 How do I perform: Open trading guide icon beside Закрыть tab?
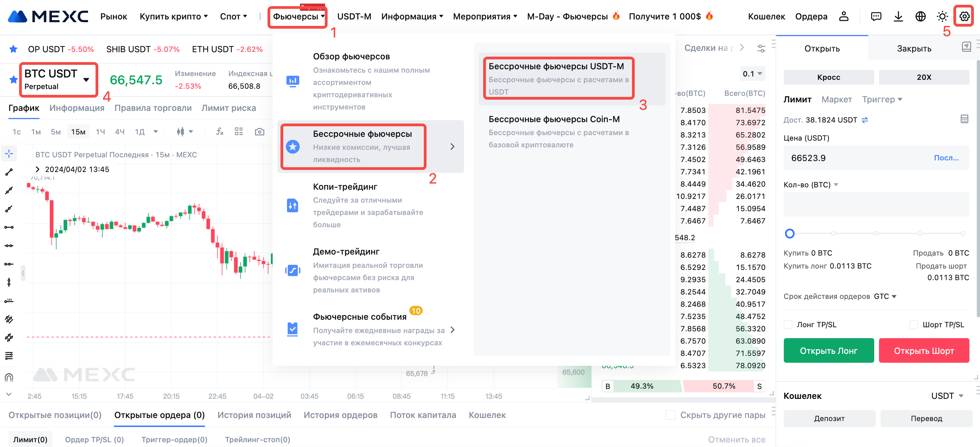coord(966,47)
